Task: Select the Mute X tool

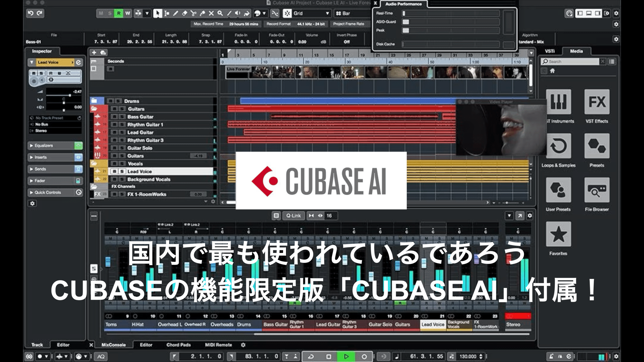Action: click(x=211, y=13)
